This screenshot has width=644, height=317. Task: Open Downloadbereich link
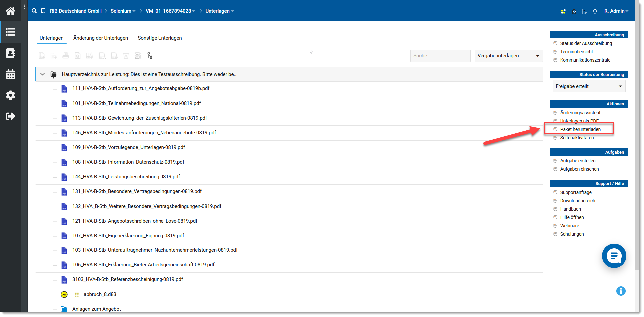click(x=578, y=201)
